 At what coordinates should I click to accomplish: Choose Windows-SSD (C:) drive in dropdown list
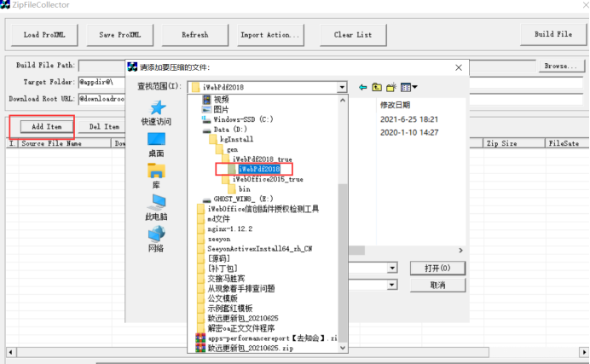[x=243, y=119]
